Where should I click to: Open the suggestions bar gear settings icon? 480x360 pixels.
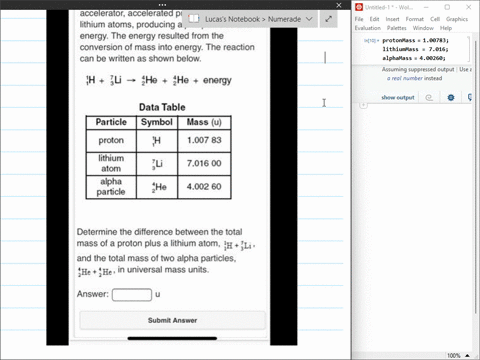pyautogui.click(x=451, y=98)
